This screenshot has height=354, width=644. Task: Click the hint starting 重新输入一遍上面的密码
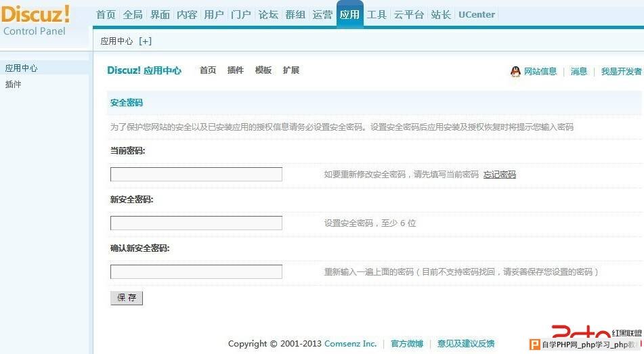(x=460, y=272)
